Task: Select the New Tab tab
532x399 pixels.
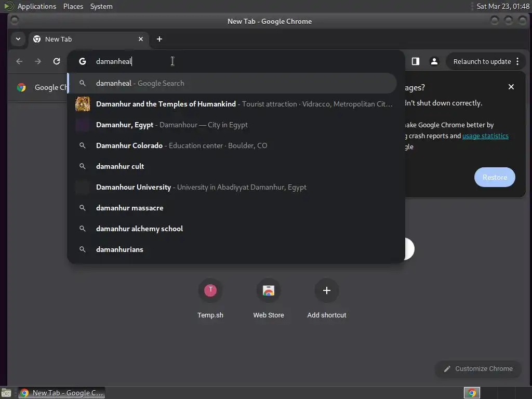Action: pos(88,39)
